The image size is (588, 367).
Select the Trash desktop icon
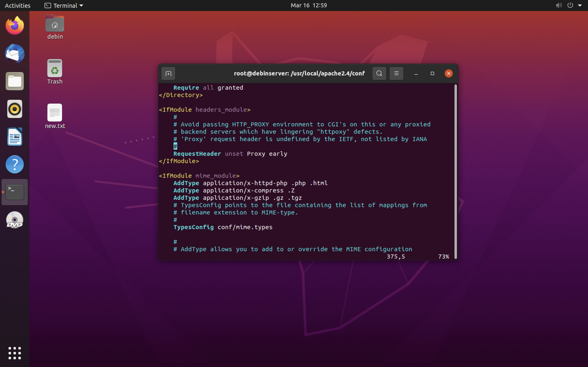[x=55, y=72]
